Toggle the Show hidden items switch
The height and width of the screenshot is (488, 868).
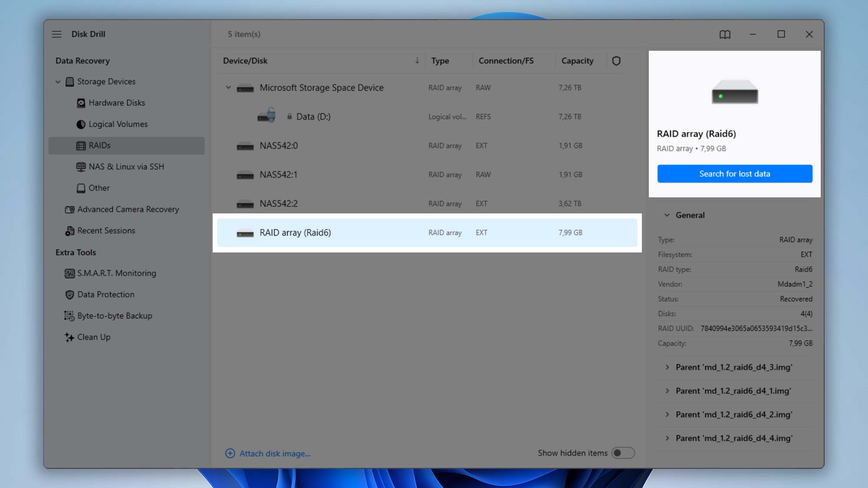(x=623, y=453)
